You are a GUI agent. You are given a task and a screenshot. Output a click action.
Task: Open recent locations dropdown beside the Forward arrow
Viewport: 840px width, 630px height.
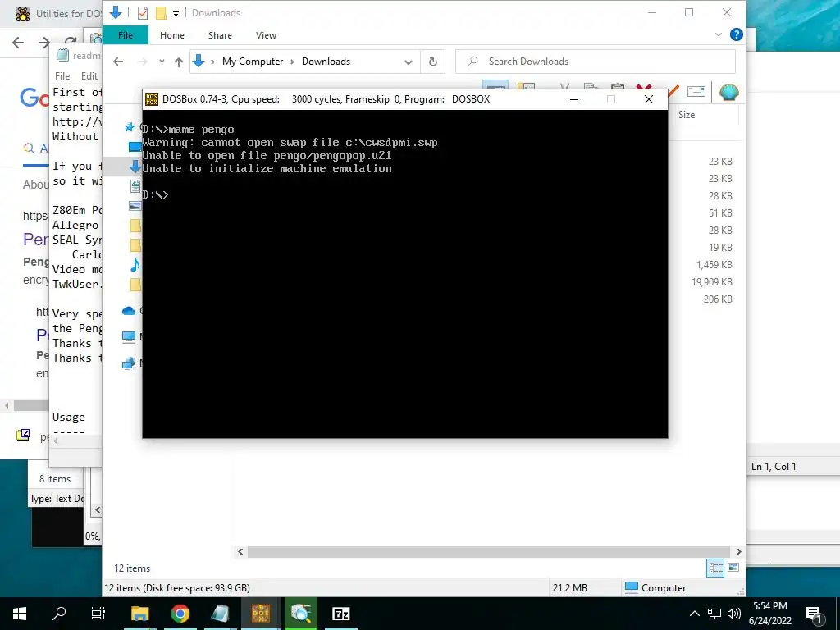(162, 62)
